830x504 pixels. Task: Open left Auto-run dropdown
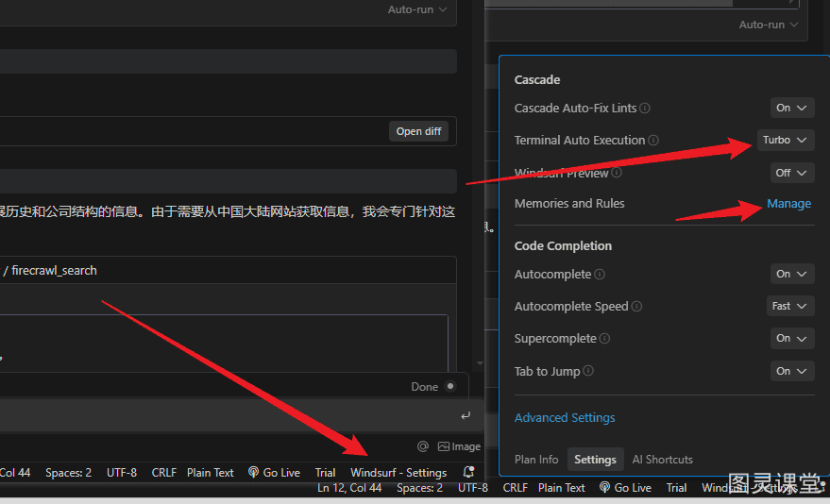click(417, 9)
